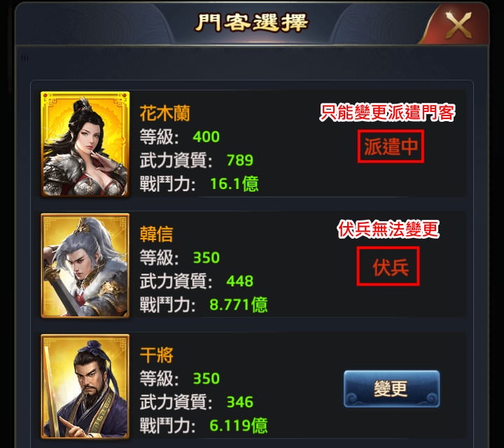Click the red 伏兵無法變更 notice

[x=388, y=230]
